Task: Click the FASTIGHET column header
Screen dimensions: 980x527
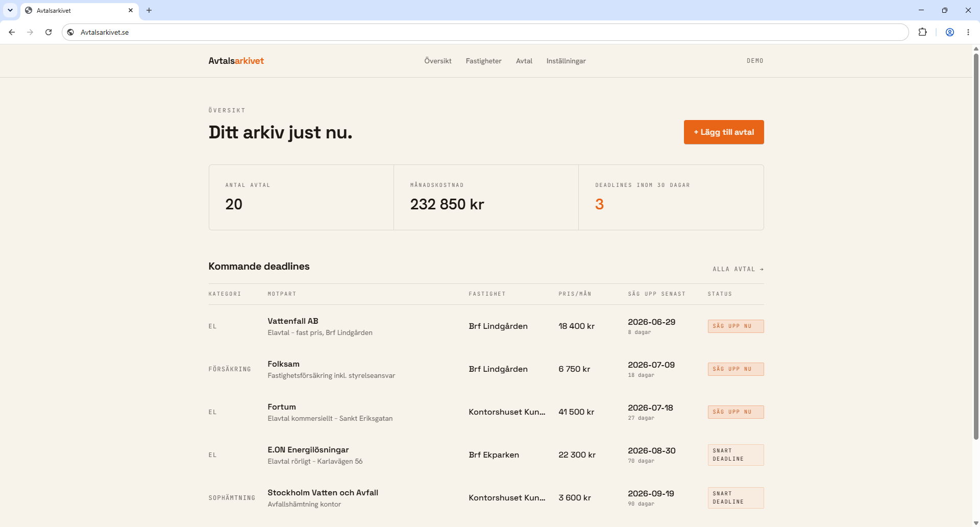Action: point(487,294)
